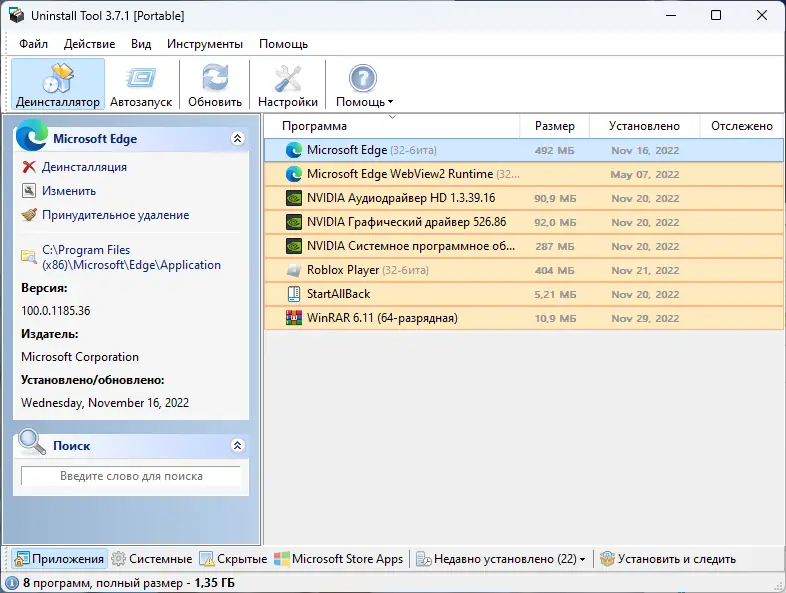Click the Nov 21, 2022 date cell
The width and height of the screenshot is (786, 593).
coord(645,271)
